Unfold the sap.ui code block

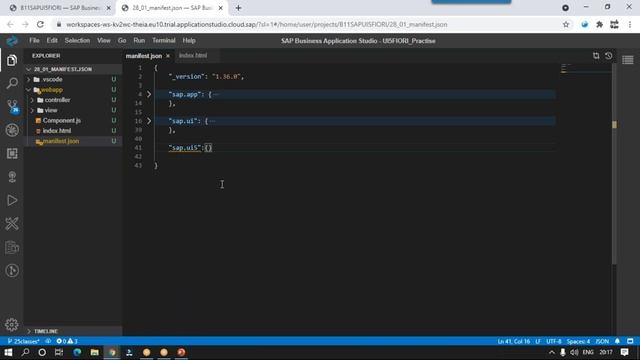pyautogui.click(x=149, y=121)
